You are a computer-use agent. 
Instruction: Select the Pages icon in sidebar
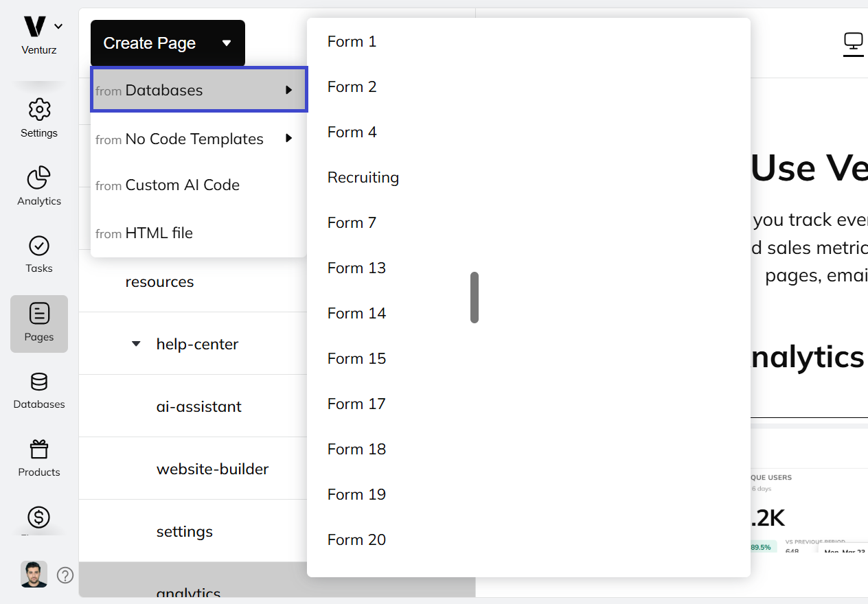pos(38,323)
